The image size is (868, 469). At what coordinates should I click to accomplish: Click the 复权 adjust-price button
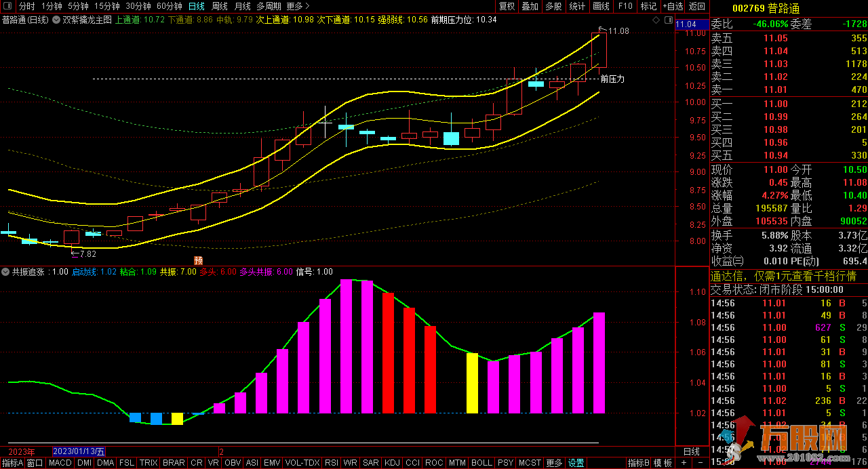click(507, 6)
